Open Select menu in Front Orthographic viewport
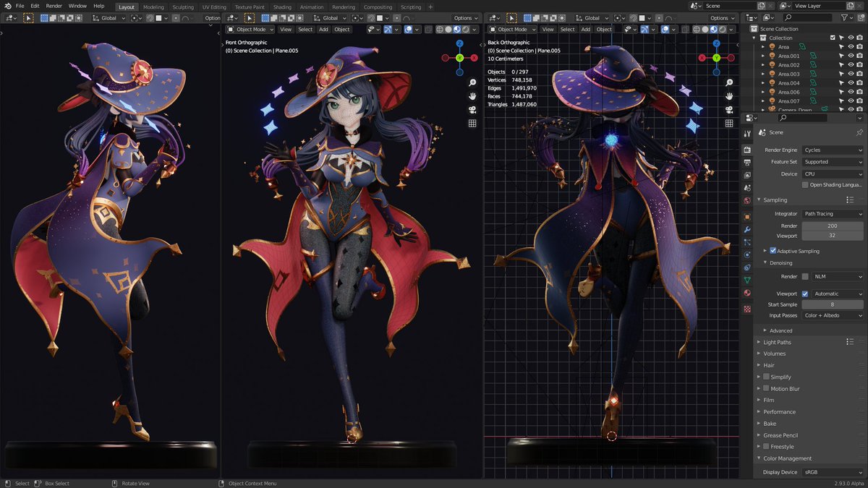 305,30
